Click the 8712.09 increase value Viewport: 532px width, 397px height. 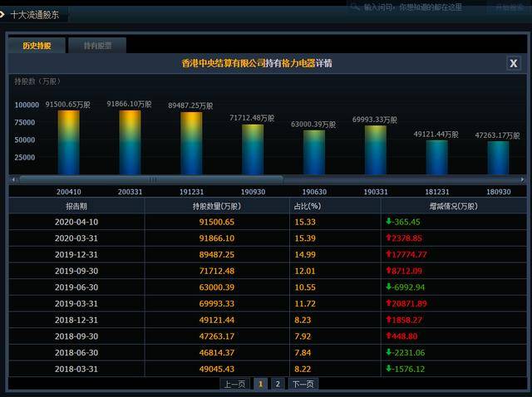click(404, 271)
